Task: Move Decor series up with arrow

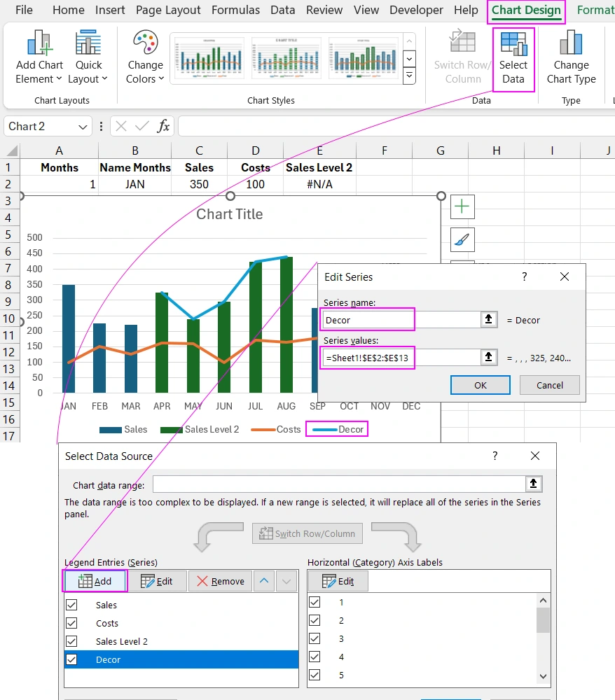Action: pos(263,581)
